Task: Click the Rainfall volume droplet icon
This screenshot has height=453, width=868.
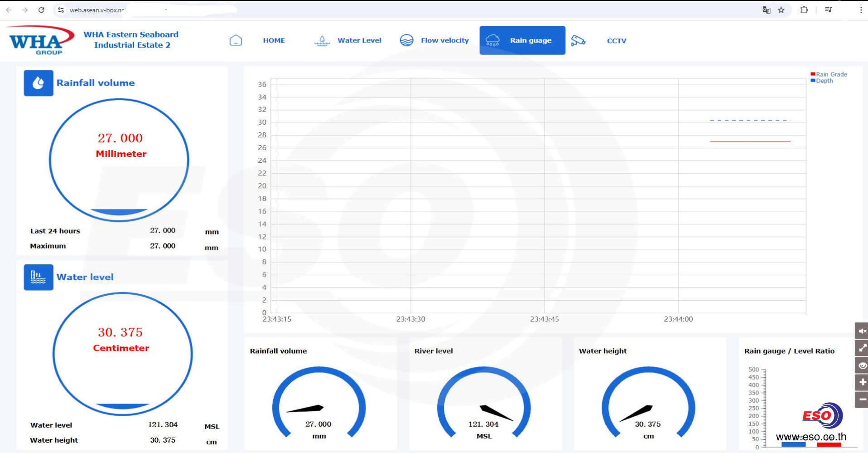Action: coord(39,83)
